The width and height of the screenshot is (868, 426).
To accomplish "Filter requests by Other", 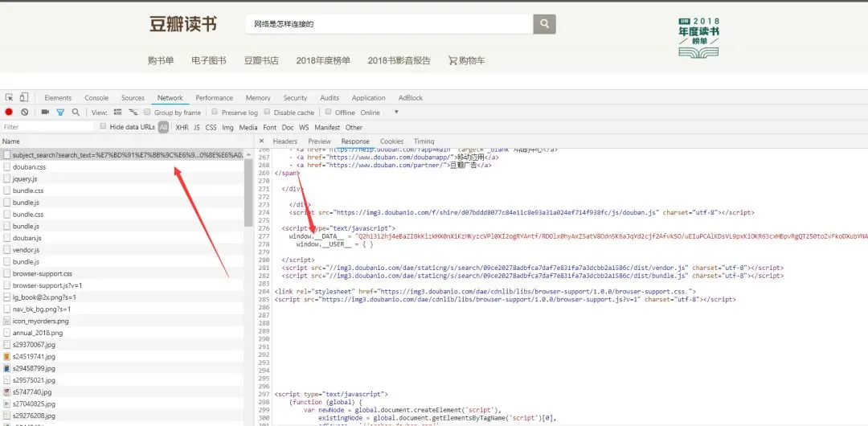I will point(354,128).
